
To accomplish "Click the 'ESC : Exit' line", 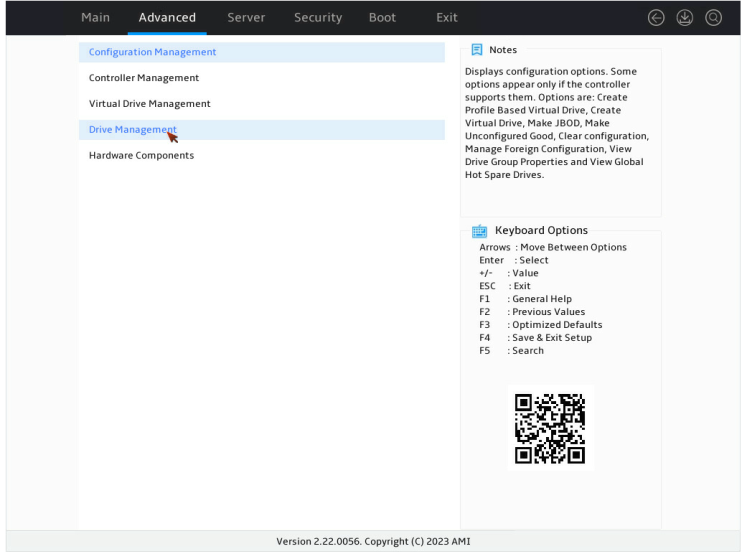I will [x=505, y=286].
